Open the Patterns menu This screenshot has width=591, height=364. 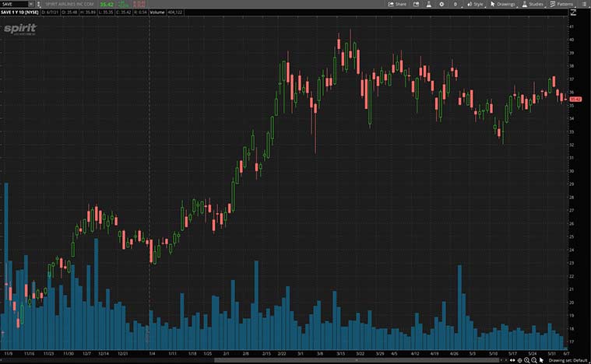pyautogui.click(x=562, y=4)
